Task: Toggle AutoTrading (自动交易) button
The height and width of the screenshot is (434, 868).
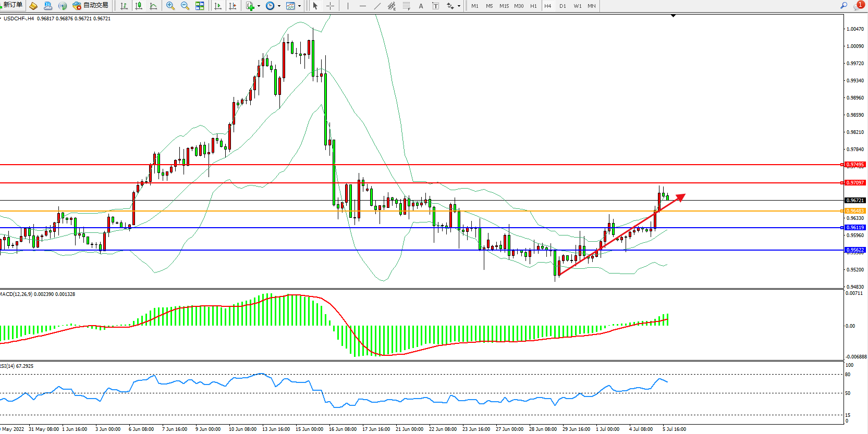Action: click(91, 6)
